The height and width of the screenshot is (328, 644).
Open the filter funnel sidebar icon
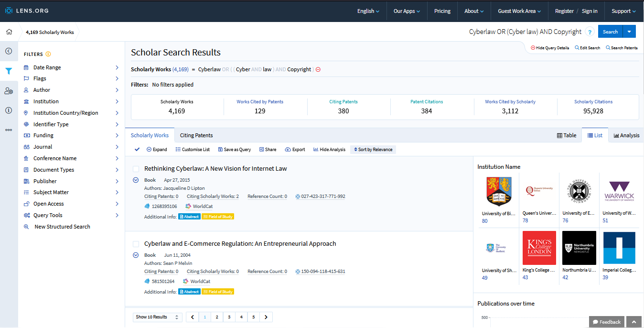pyautogui.click(x=9, y=71)
